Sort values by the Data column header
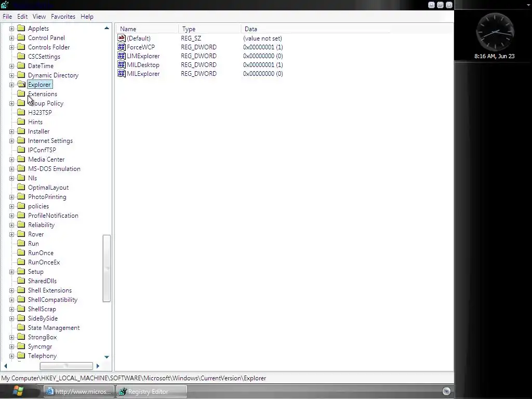Viewport: 532px width, 399px height. (x=315, y=29)
